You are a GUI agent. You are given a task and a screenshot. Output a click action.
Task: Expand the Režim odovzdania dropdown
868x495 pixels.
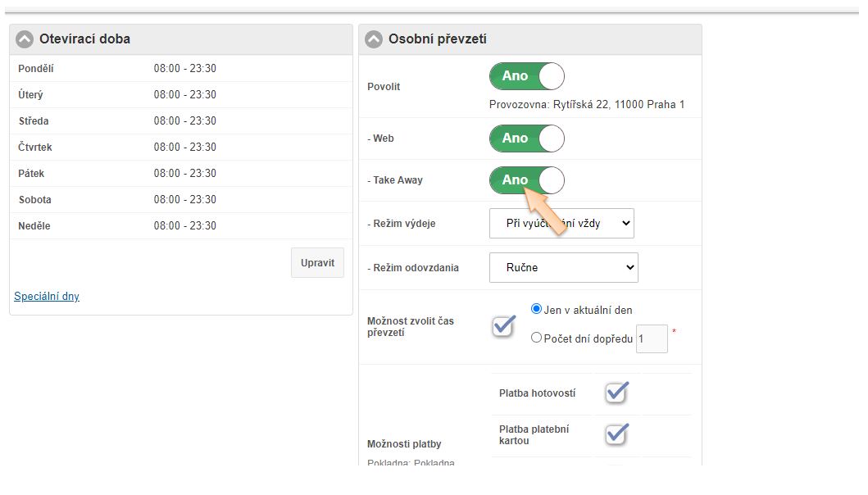[x=563, y=267]
